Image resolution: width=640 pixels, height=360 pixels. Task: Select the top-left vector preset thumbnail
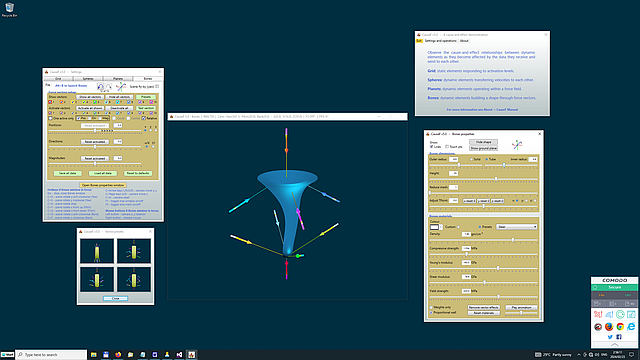[x=97, y=251]
